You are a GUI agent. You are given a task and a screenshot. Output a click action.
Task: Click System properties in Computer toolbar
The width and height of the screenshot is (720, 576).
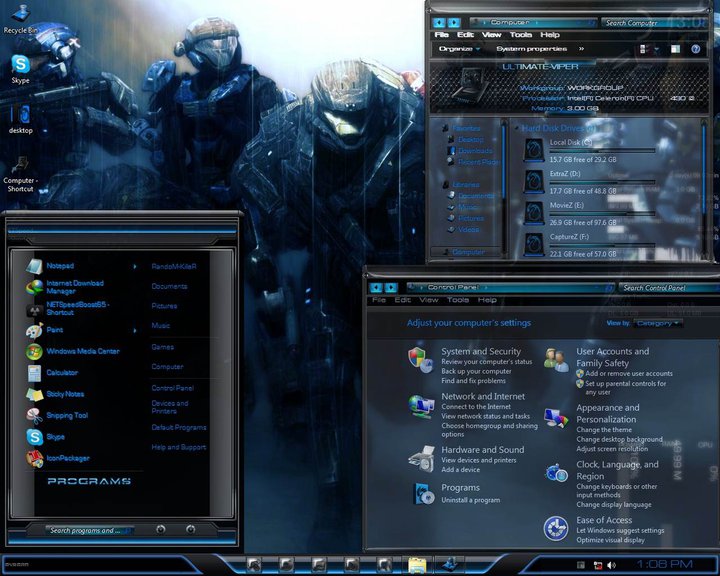(x=531, y=49)
